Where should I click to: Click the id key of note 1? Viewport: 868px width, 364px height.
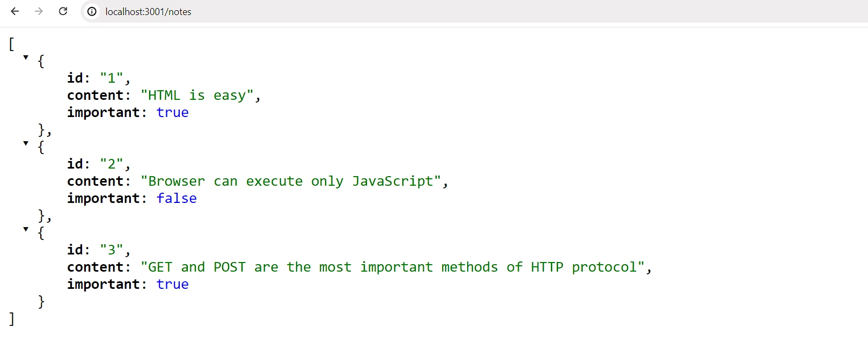click(75, 78)
